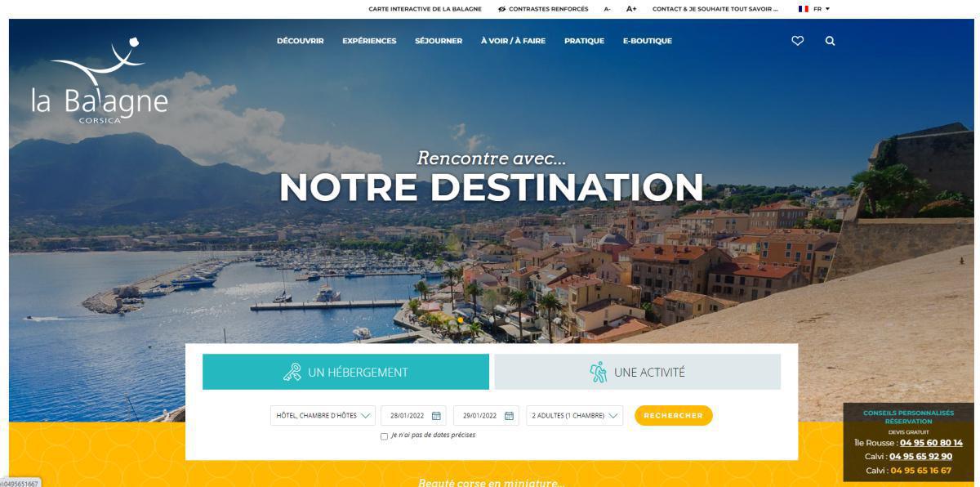Screen dimensions: 980x487
Task: Open calendar icon for 29/01/2022 date
Action: click(x=510, y=416)
